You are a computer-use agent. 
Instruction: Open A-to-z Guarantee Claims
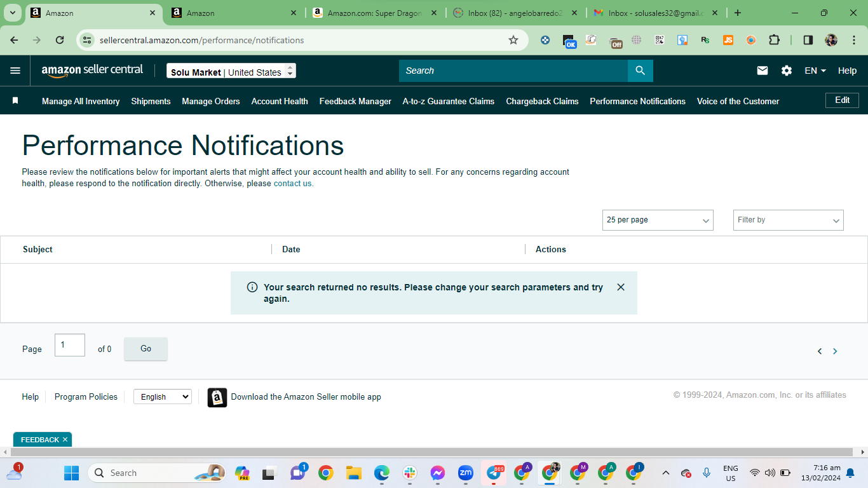click(x=449, y=101)
